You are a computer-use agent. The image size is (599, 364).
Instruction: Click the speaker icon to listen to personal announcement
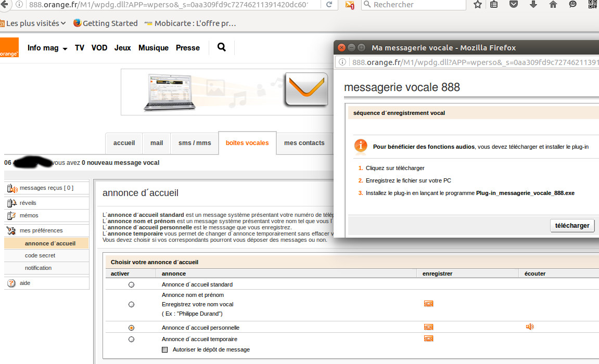click(x=530, y=327)
